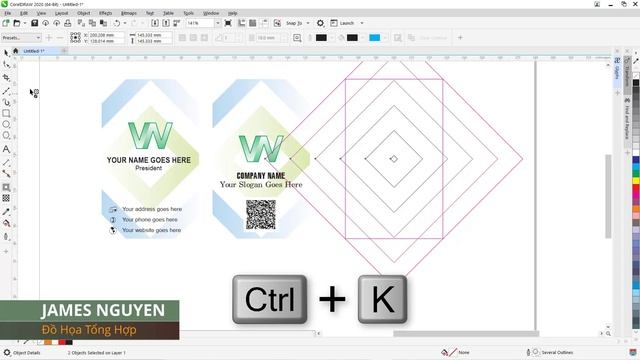The image size is (640, 360).
Task: Select the Connector tool
Action: [6, 173]
